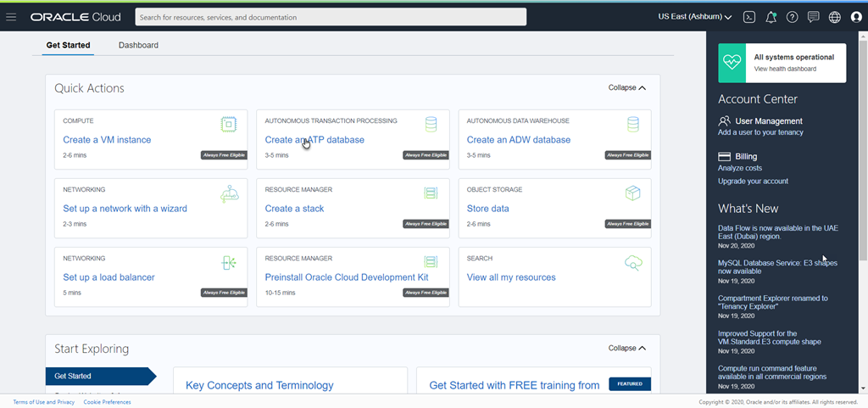Open the announcements bell icon
Viewport: 868px width, 408px height.
pos(771,17)
